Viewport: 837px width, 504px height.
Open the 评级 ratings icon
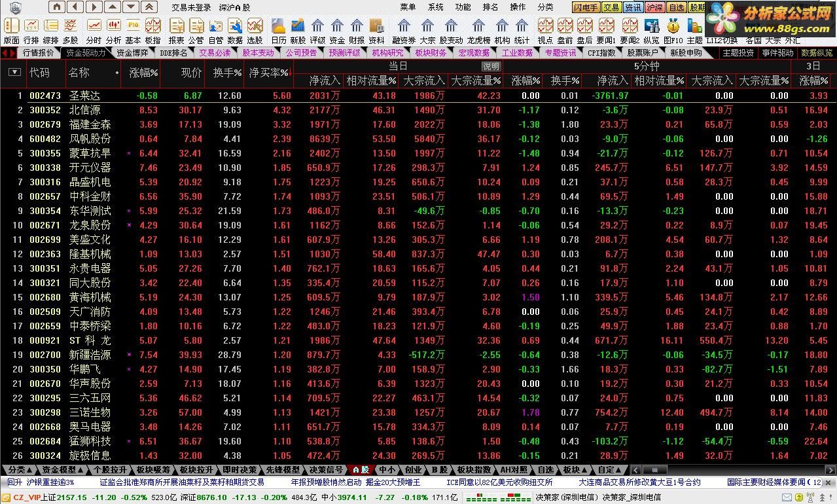[317, 31]
